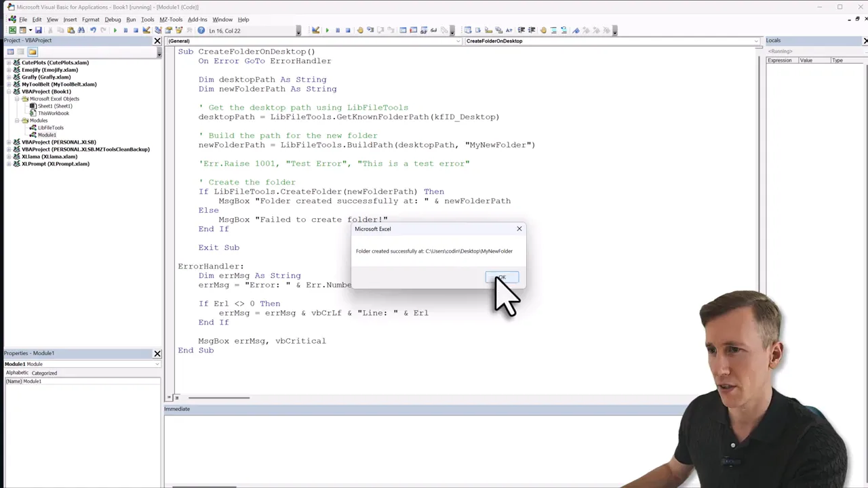The height and width of the screenshot is (488, 868).
Task: Enable Comment Block on the Edit toolbar
Action: (x=554, y=30)
